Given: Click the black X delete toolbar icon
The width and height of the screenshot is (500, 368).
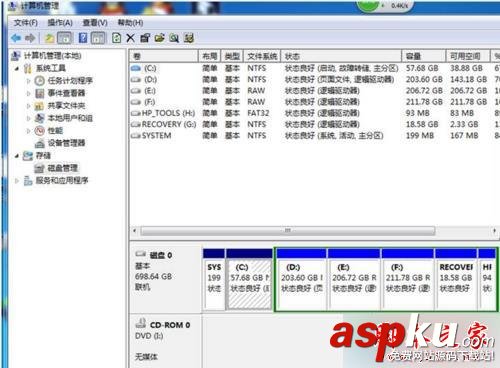Looking at the screenshot, I should pos(130,38).
